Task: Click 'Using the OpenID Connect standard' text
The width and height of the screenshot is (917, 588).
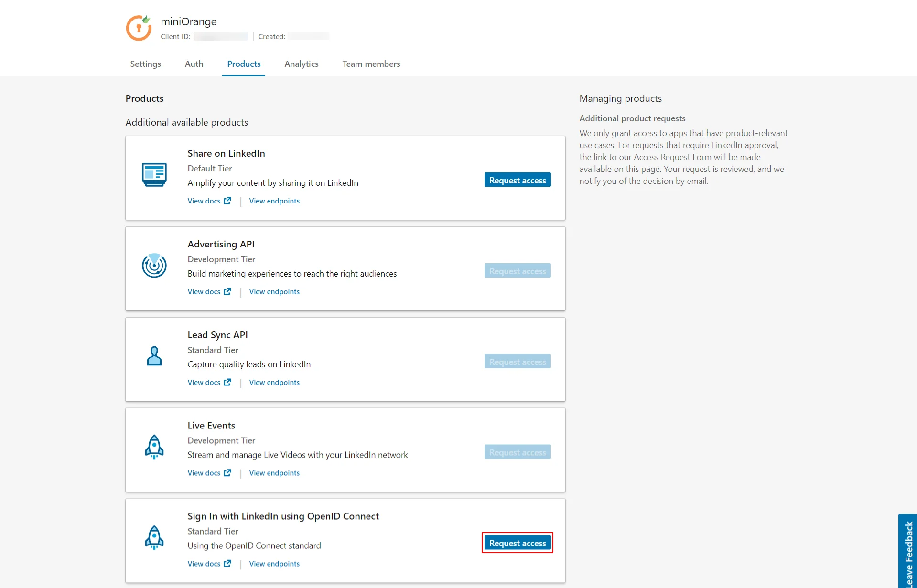Action: (254, 545)
